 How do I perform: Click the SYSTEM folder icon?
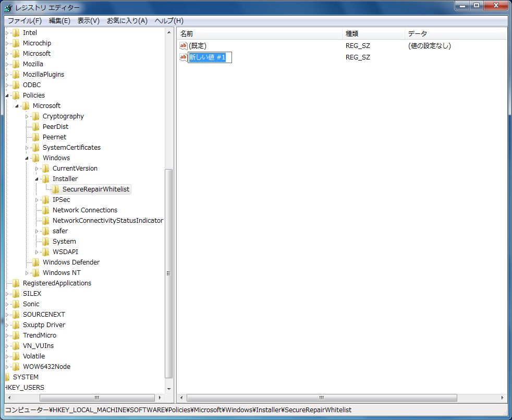pos(7,377)
